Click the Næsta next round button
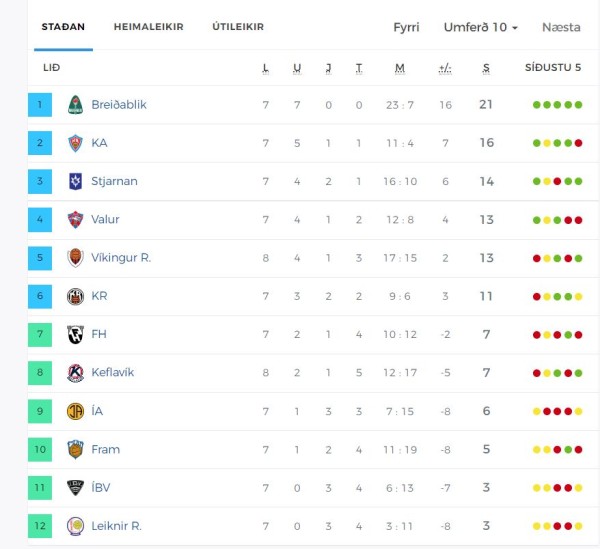Image resolution: width=600 pixels, height=549 pixels. (561, 27)
